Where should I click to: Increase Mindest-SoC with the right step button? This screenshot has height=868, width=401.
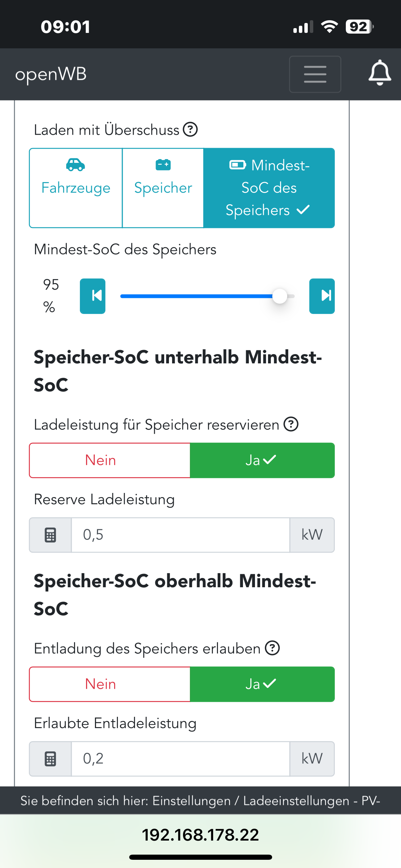coord(322,296)
